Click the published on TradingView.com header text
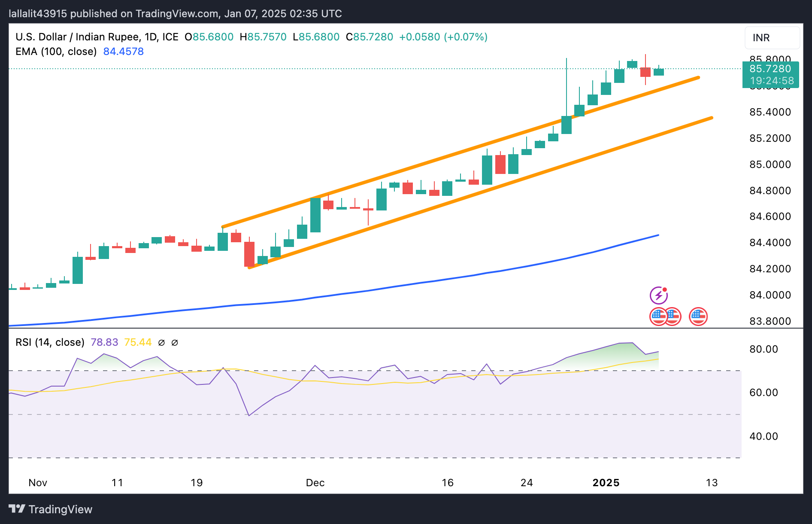Screen dimensions: 812x524 [175, 14]
